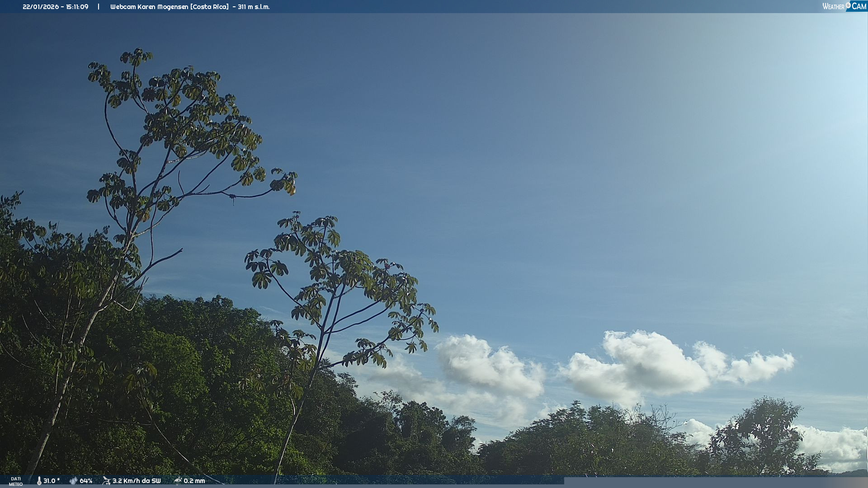Image resolution: width=868 pixels, height=488 pixels.
Task: Click the vertical separator in header bar
Action: tap(99, 7)
